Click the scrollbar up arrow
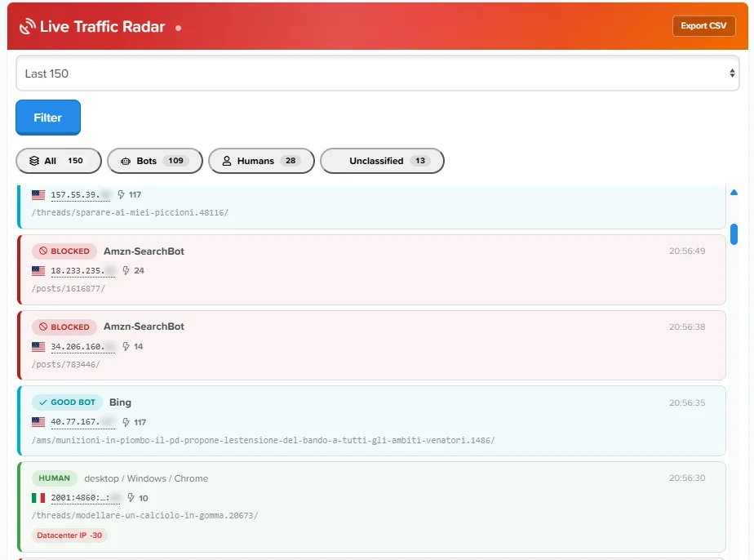 (x=734, y=193)
